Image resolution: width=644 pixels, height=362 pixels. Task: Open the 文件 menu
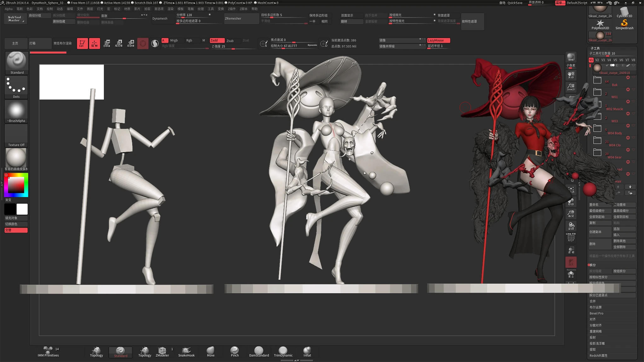click(80, 9)
